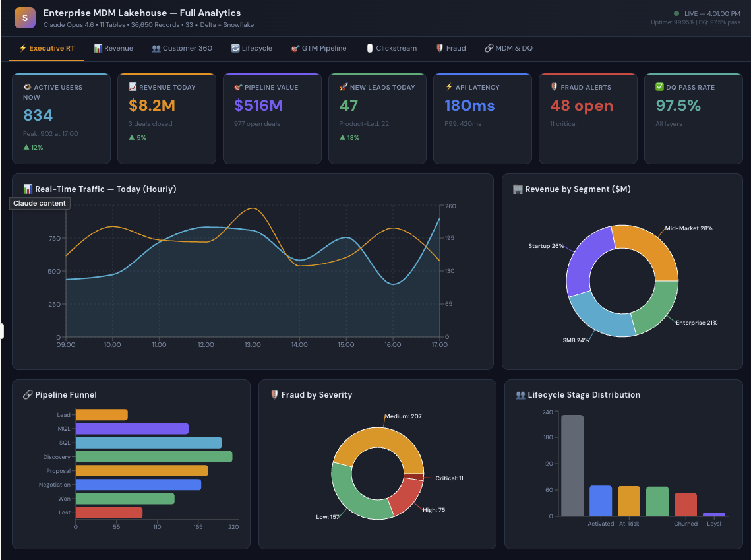Go to the GTM Pipeline tab
Image resolution: width=751 pixels, height=560 pixels.
click(318, 48)
